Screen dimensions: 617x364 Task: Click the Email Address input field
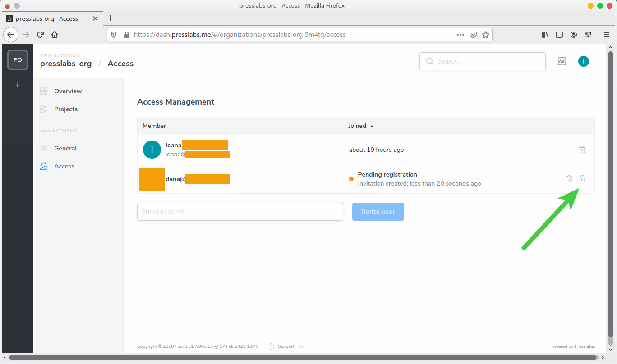pyautogui.click(x=240, y=212)
